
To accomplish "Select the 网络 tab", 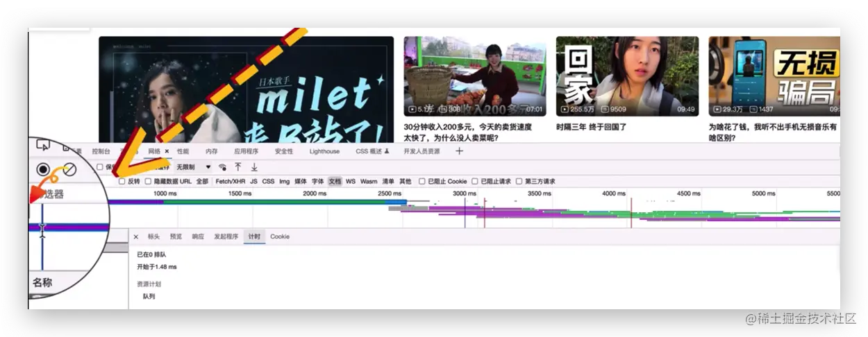I will [154, 151].
